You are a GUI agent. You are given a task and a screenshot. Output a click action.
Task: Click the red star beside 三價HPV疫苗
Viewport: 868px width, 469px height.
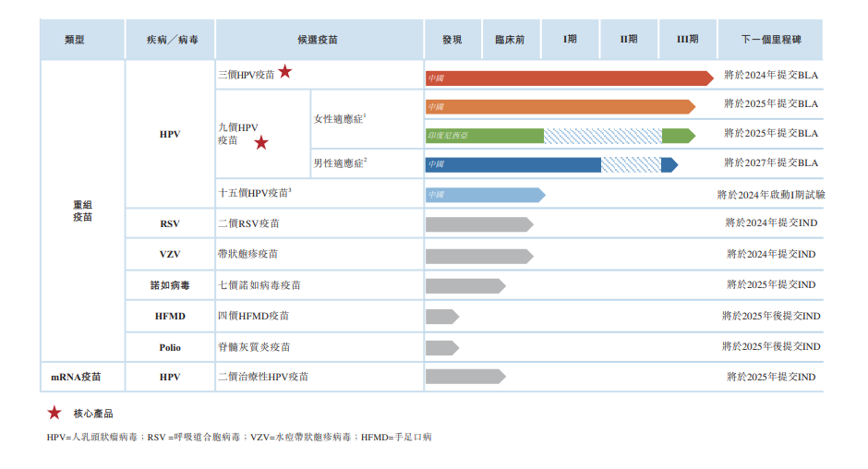tap(285, 72)
